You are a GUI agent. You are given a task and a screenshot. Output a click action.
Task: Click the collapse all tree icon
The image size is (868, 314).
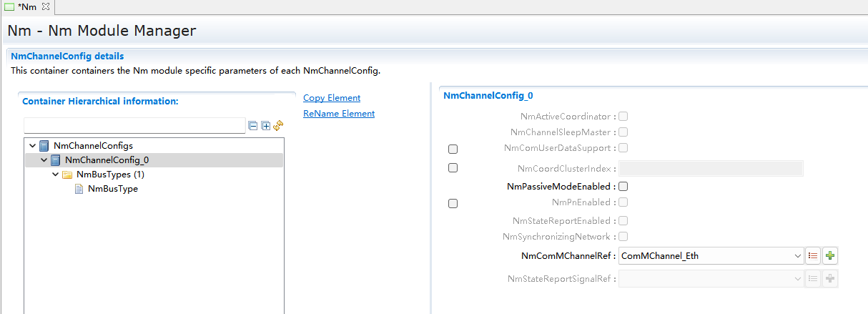253,126
